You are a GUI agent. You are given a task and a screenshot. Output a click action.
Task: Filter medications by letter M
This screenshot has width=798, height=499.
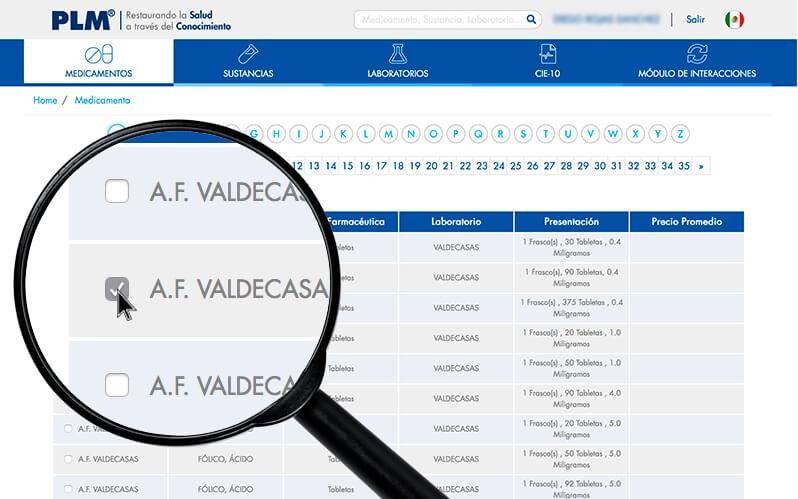388,134
